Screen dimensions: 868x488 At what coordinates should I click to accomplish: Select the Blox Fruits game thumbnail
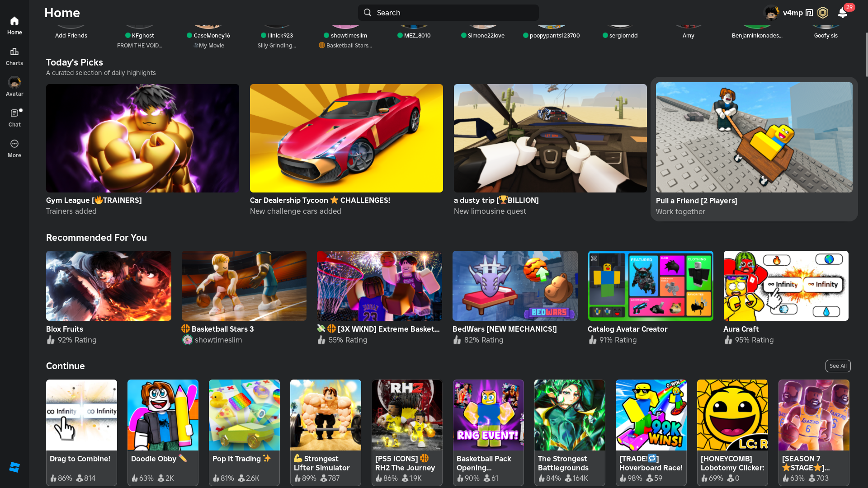pos(108,286)
